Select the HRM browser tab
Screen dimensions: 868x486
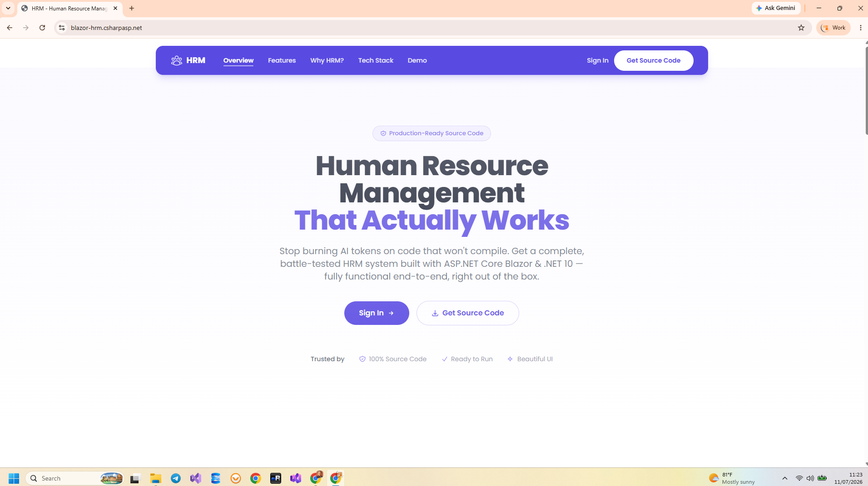coord(69,8)
